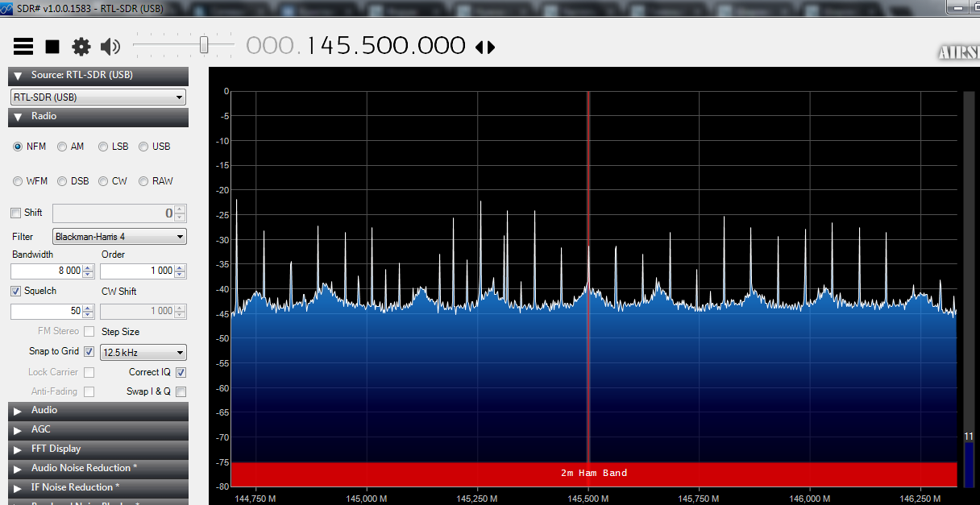
Task: Open the Blackman-Harris 4 filter dropdown
Action: [x=119, y=237]
